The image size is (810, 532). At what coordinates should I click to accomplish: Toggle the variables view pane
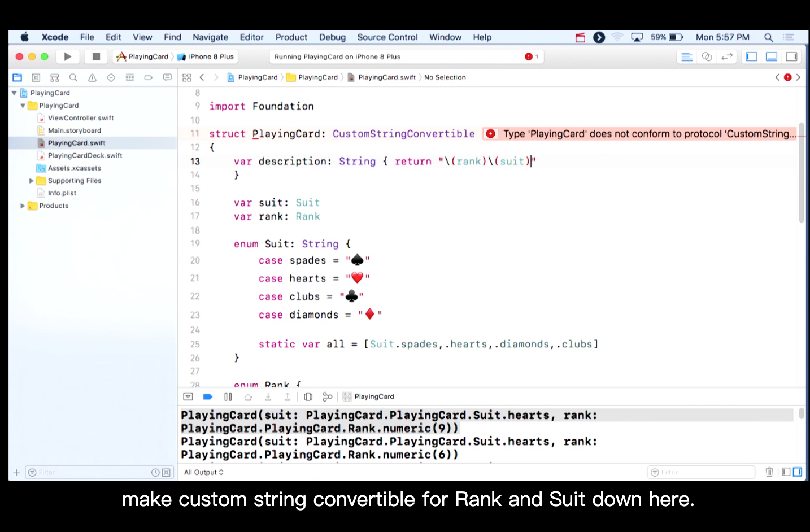(x=786, y=472)
